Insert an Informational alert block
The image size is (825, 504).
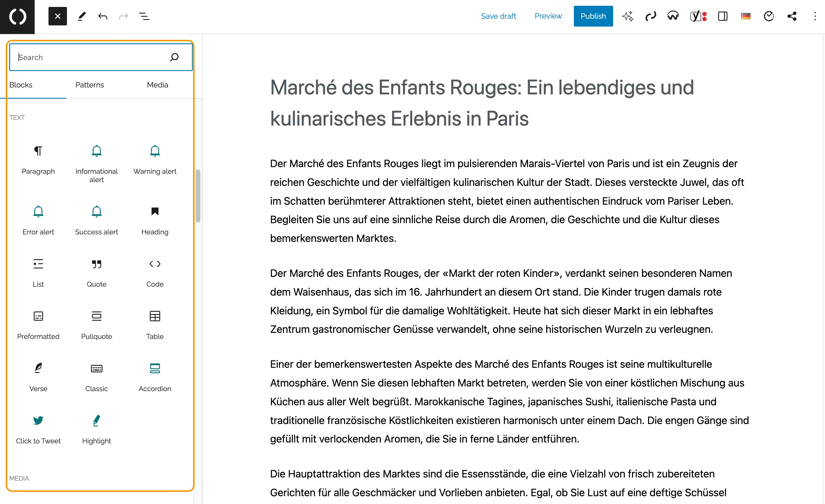tap(96, 164)
